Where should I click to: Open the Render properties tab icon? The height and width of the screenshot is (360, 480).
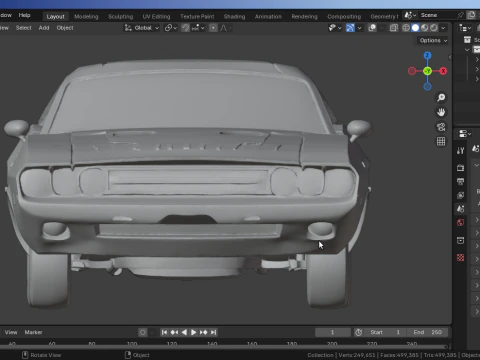(461, 168)
